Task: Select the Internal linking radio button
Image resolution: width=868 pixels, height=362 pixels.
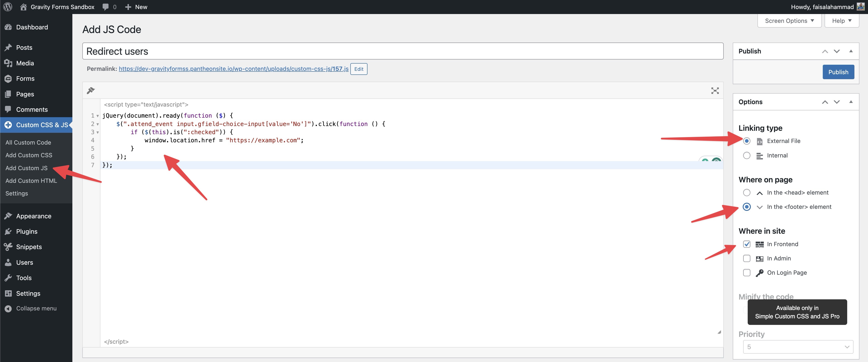Action: (x=747, y=155)
